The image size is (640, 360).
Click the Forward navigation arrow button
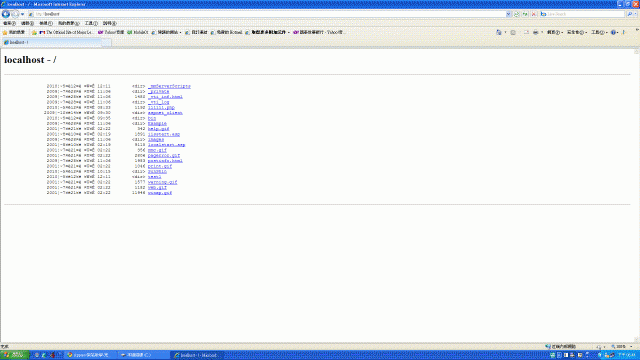tap(15, 14)
